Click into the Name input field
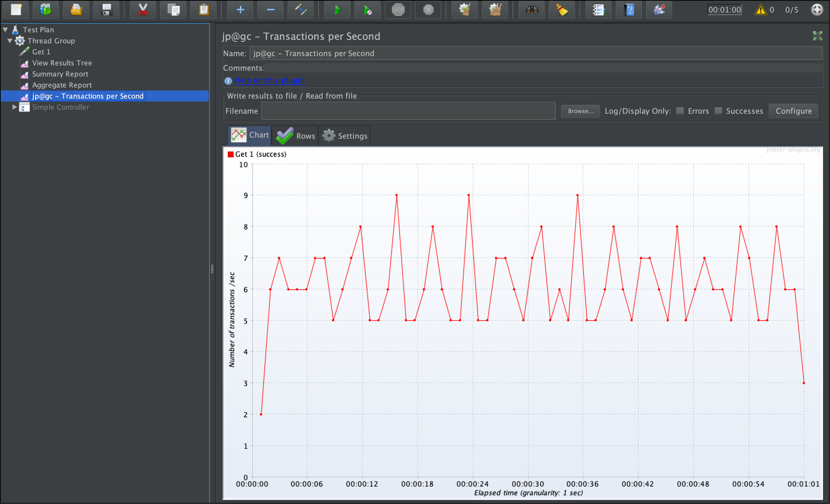The height and width of the screenshot is (504, 830). tap(536, 53)
